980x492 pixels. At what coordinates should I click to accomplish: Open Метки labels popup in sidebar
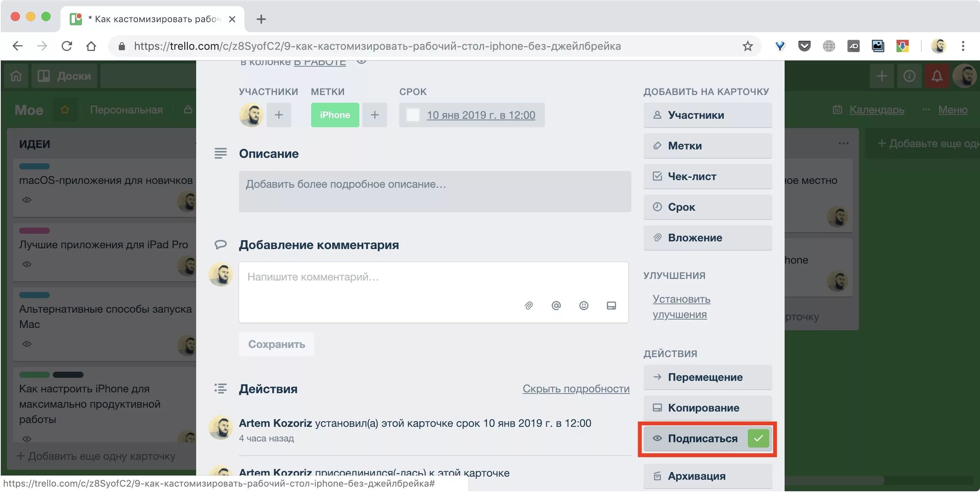tap(707, 146)
